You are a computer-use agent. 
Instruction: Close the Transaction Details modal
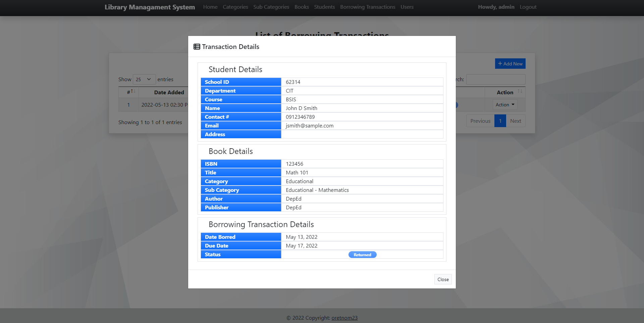(x=443, y=279)
